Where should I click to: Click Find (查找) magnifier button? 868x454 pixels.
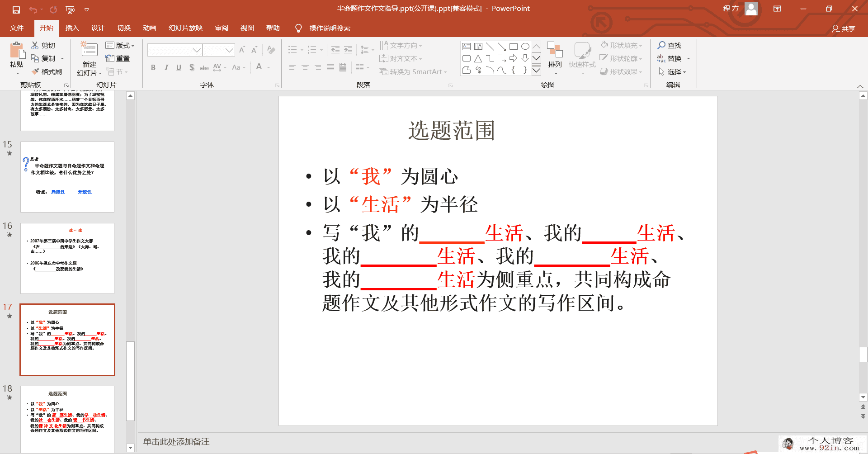click(670, 45)
